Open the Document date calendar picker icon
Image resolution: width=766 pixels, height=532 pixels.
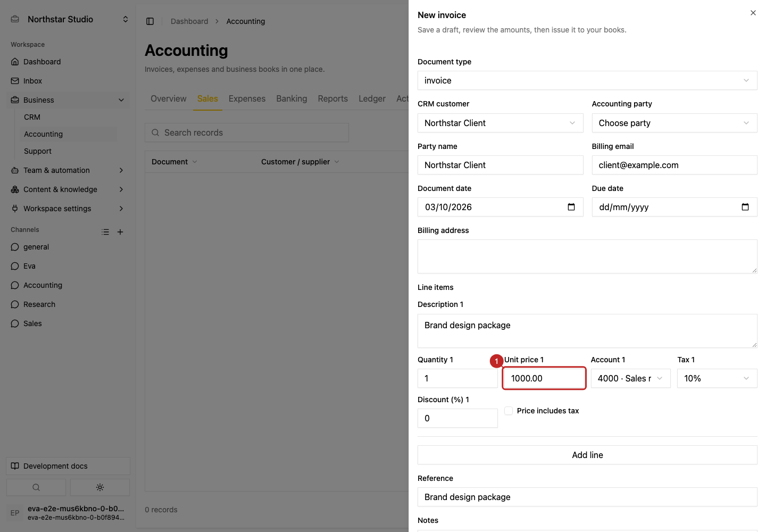coord(571,207)
